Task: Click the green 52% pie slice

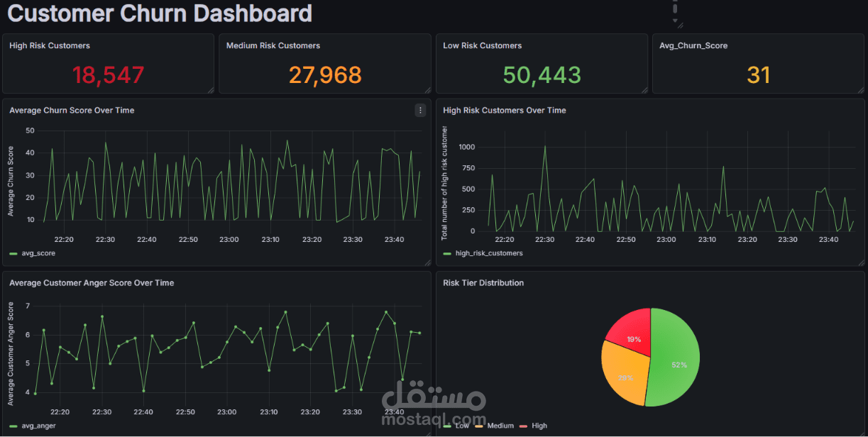Action: pos(674,358)
